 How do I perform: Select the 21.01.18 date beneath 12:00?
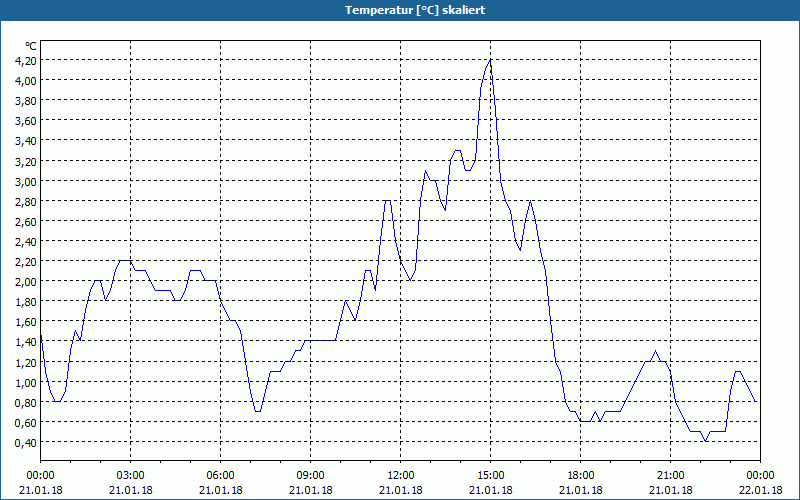pos(401,490)
